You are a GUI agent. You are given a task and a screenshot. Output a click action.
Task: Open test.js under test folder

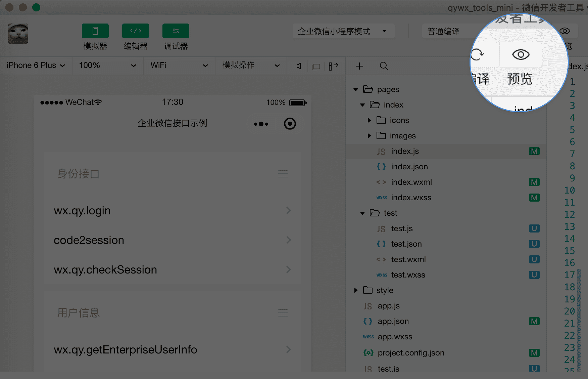coord(446,228)
